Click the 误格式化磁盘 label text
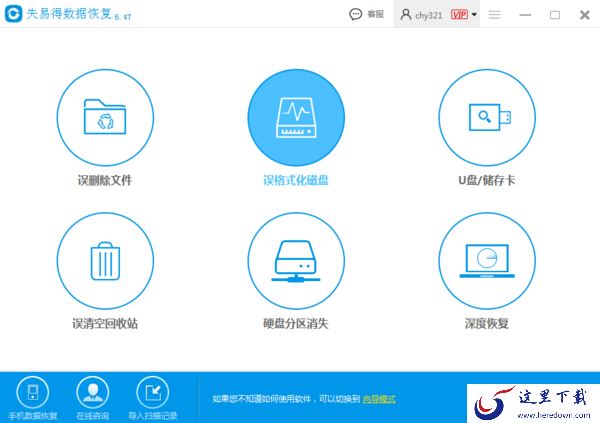The height and width of the screenshot is (423, 600). pyautogui.click(x=296, y=180)
